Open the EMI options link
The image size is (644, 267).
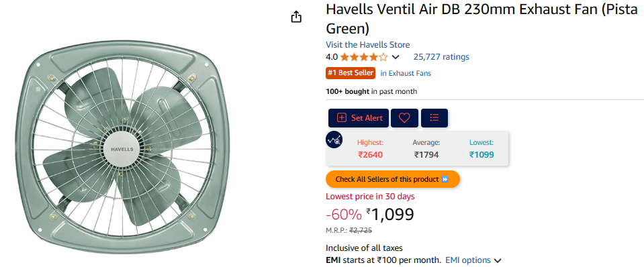(x=468, y=260)
